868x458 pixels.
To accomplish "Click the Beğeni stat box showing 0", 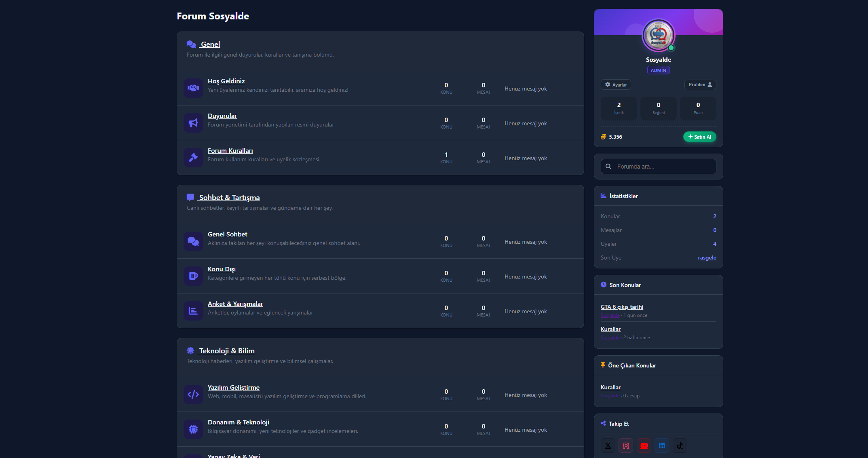I will tap(659, 108).
